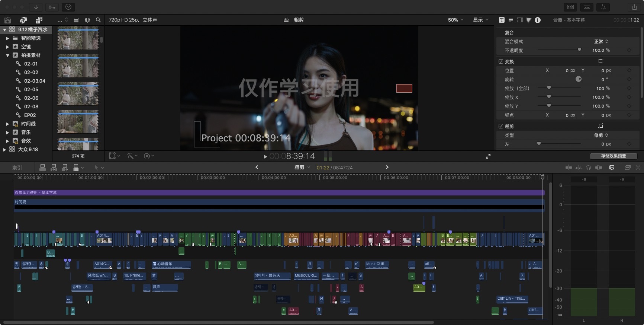Open the Titles and Generators sidebar

coord(39,20)
